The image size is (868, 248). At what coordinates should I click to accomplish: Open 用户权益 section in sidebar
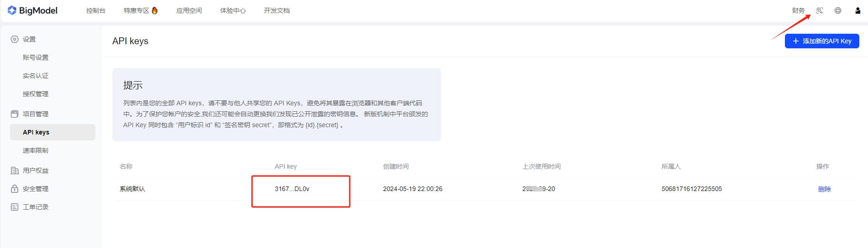click(x=36, y=170)
